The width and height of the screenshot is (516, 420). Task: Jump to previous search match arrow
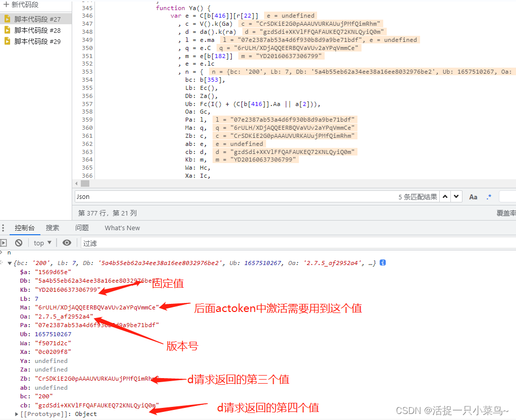tap(445, 196)
